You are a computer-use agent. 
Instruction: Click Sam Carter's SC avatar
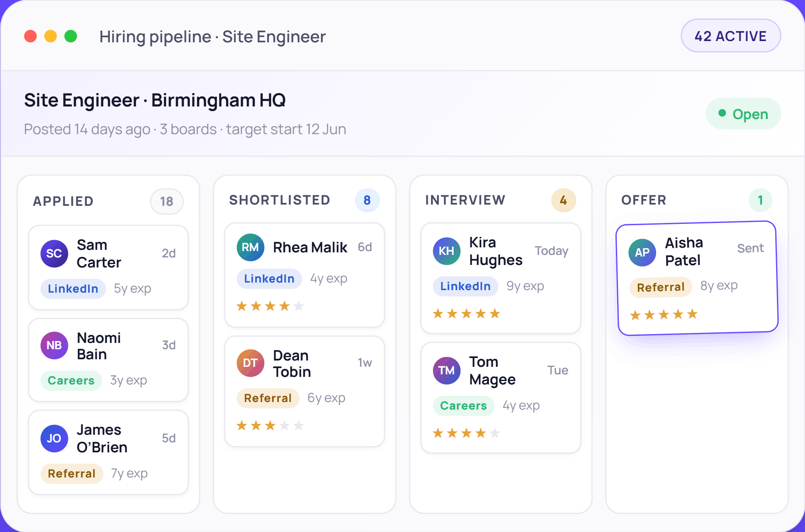point(54,253)
